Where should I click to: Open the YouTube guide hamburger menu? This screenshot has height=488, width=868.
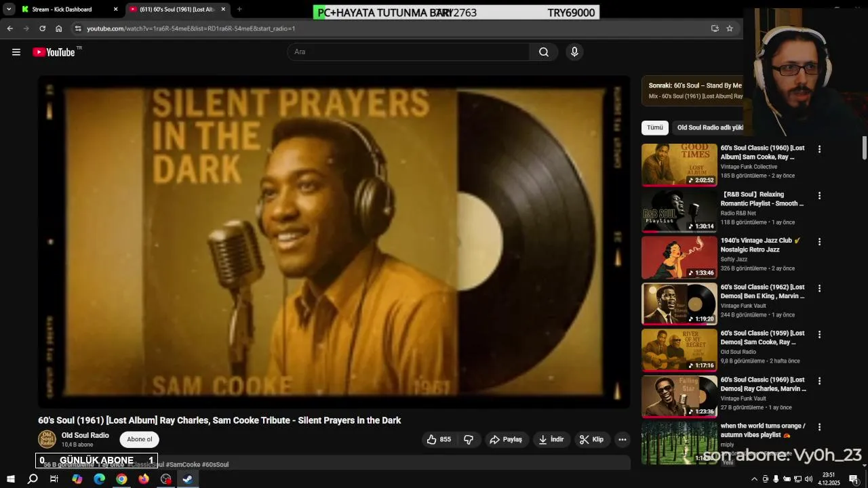[16, 52]
